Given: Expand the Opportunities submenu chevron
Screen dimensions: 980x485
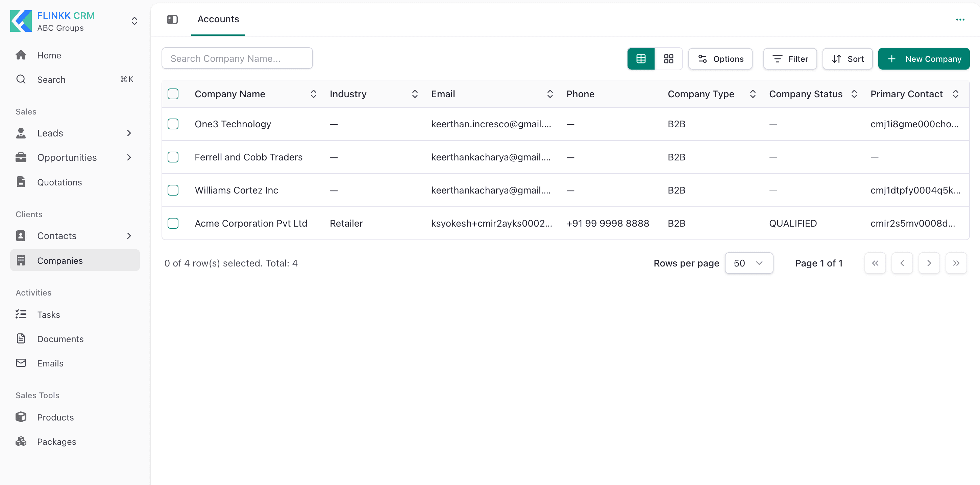Looking at the screenshot, I should coord(129,157).
